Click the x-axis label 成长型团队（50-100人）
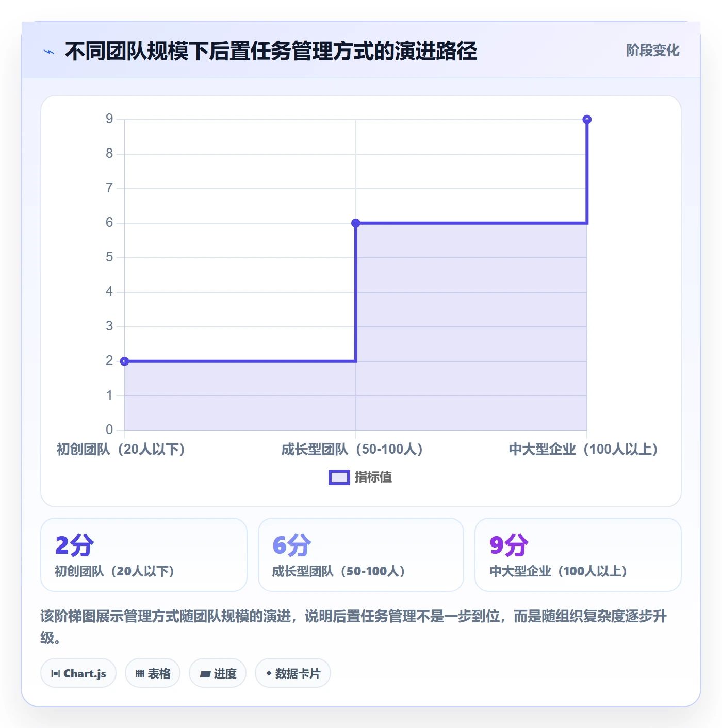This screenshot has height=728, width=722. [x=352, y=450]
